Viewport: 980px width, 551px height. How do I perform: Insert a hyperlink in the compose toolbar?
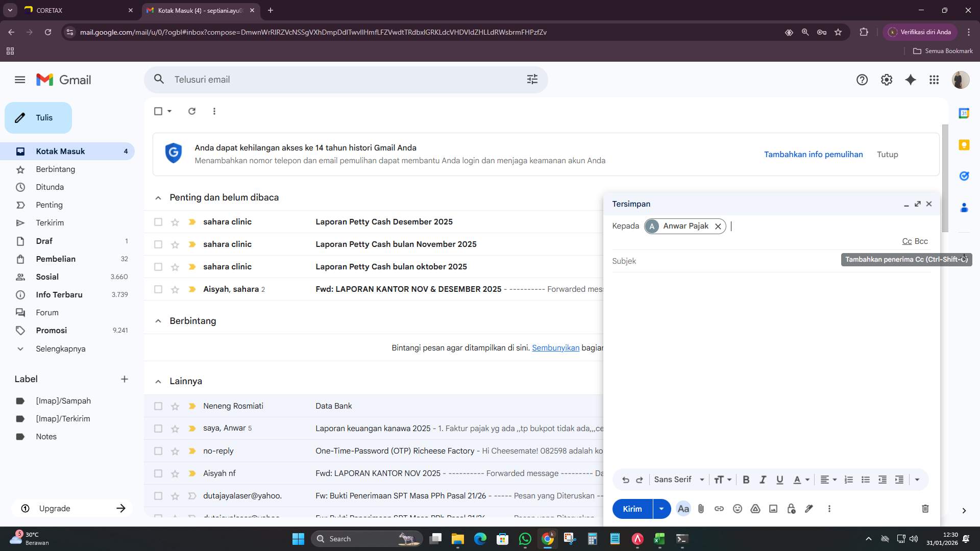pos(719,509)
